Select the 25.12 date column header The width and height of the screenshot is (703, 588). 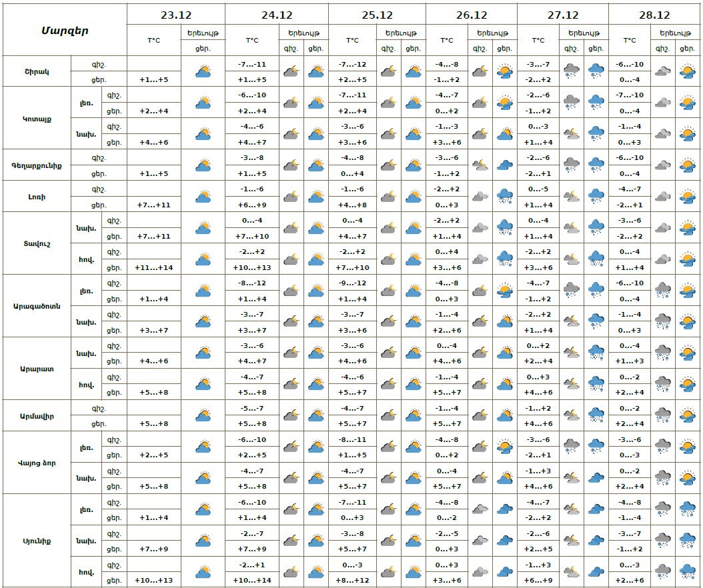[376, 15]
